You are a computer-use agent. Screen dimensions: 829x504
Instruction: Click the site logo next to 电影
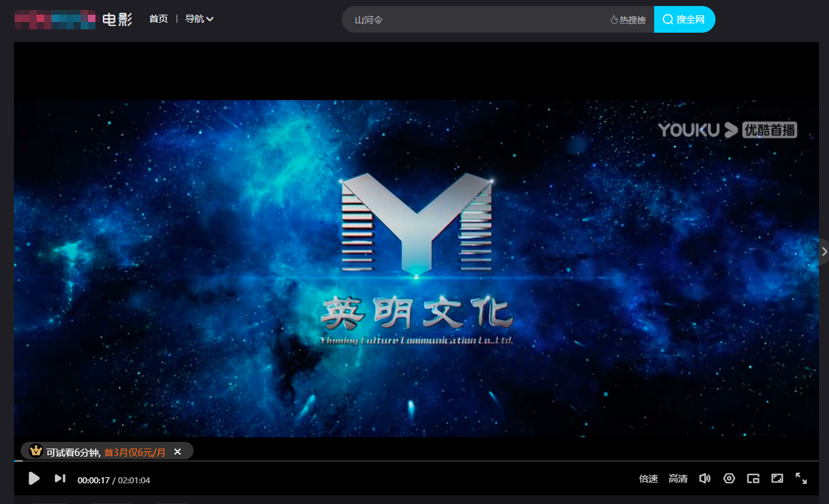55,19
